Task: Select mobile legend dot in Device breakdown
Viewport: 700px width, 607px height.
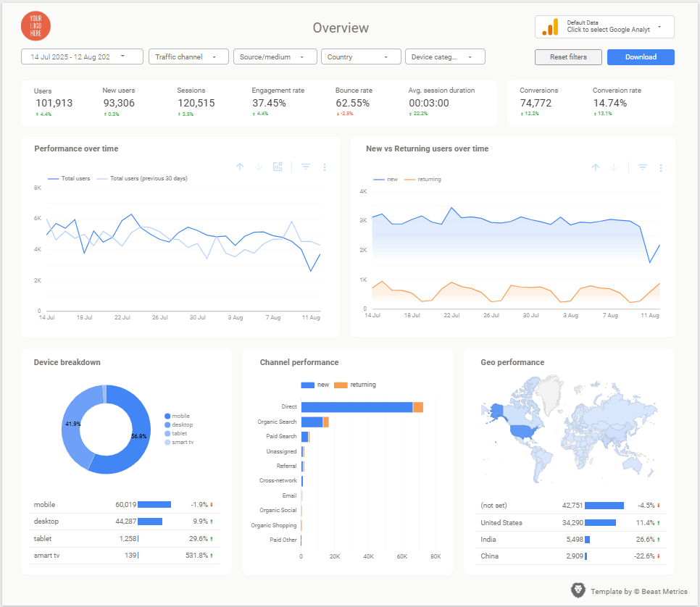Action: click(x=167, y=416)
